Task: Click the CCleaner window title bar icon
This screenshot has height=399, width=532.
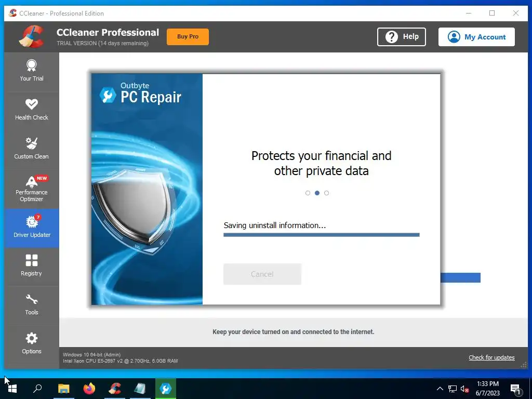Action: pyautogui.click(x=13, y=13)
